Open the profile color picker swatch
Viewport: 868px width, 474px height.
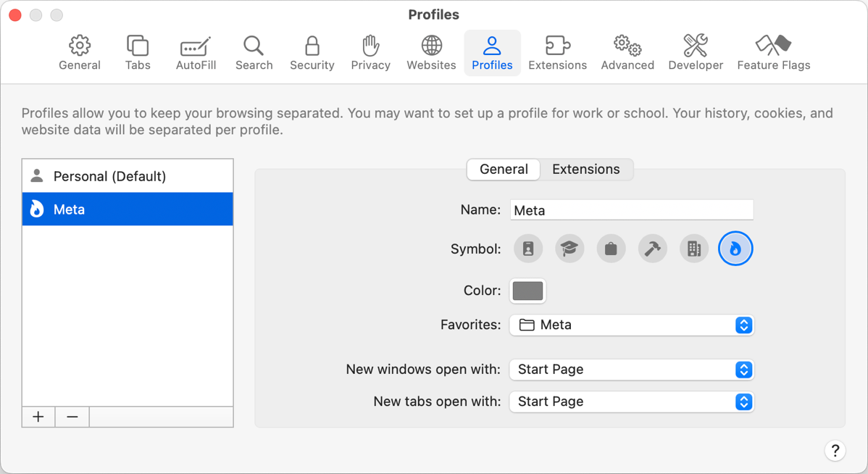pos(527,291)
